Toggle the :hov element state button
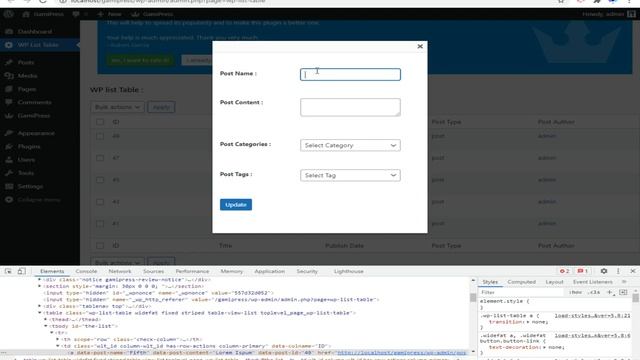The image size is (640, 360). click(576, 292)
